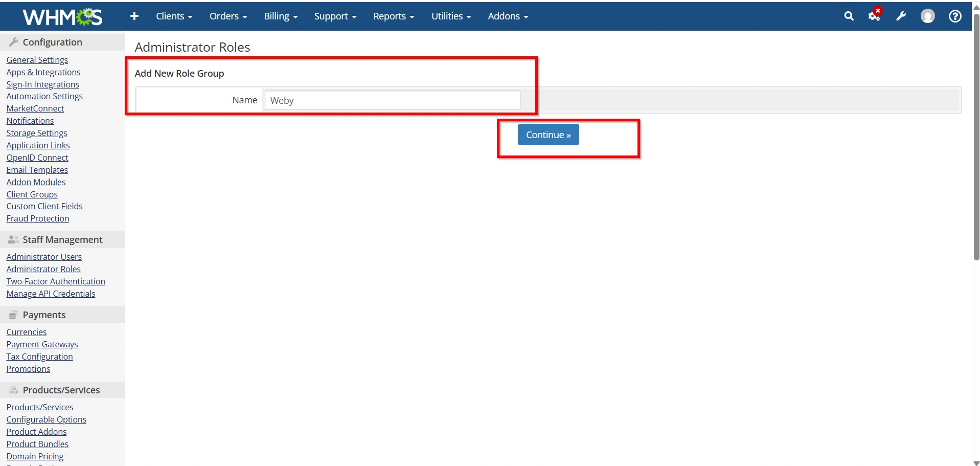Expand the Clients dropdown menu

(174, 16)
